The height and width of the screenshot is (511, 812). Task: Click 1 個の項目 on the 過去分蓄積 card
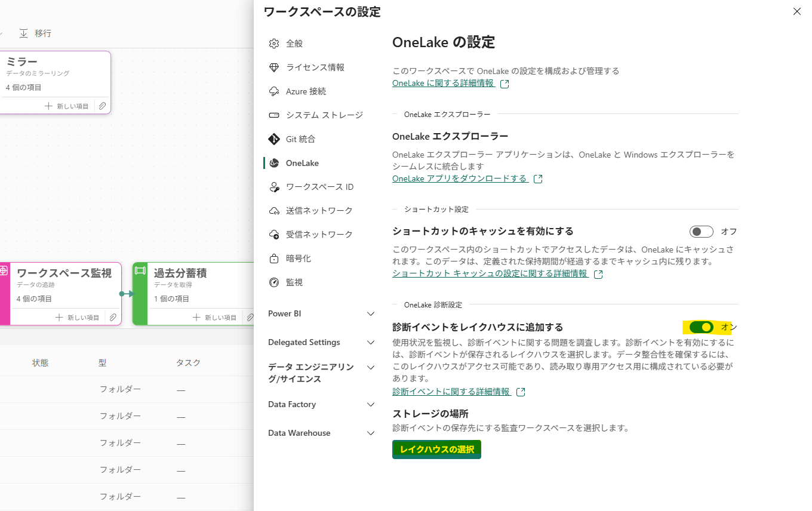click(x=172, y=298)
